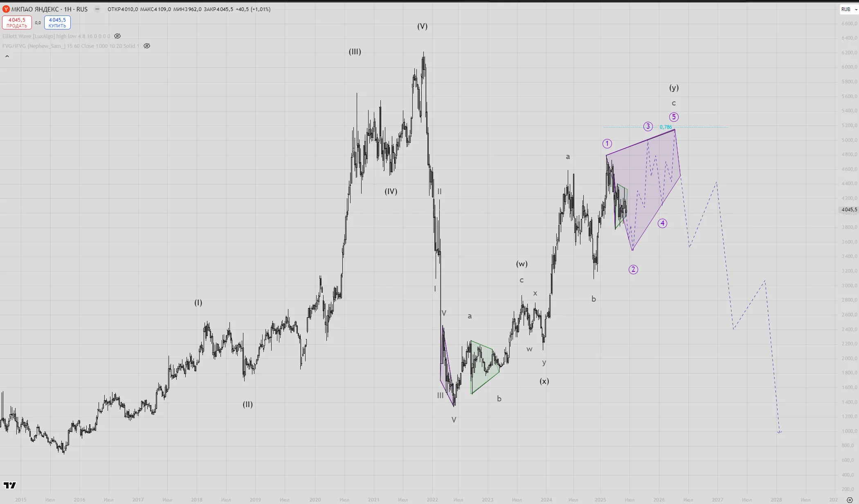This screenshot has width=859, height=504.
Task: Select the (w) wave label
Action: [x=522, y=264]
